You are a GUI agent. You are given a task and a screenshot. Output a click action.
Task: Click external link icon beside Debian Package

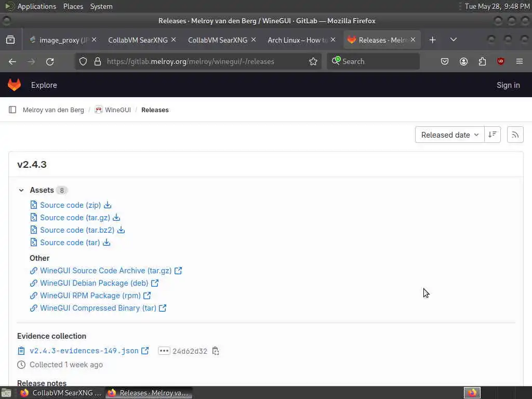(x=155, y=283)
